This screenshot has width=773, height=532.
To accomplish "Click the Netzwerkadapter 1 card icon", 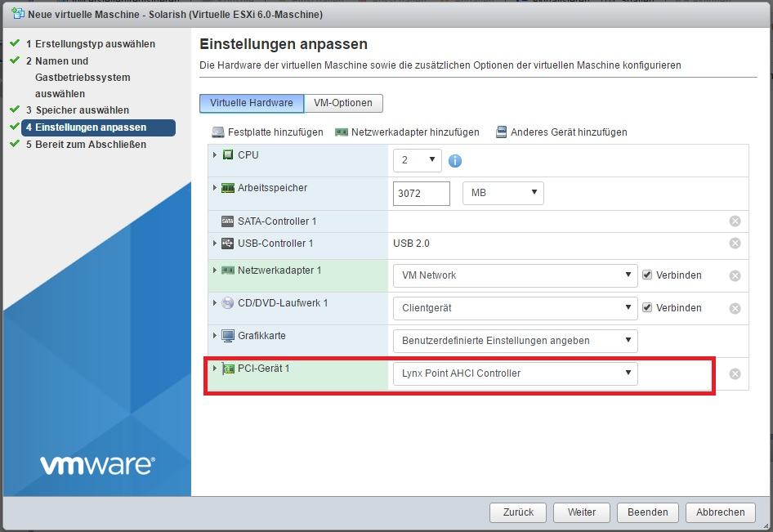I will click(x=228, y=270).
